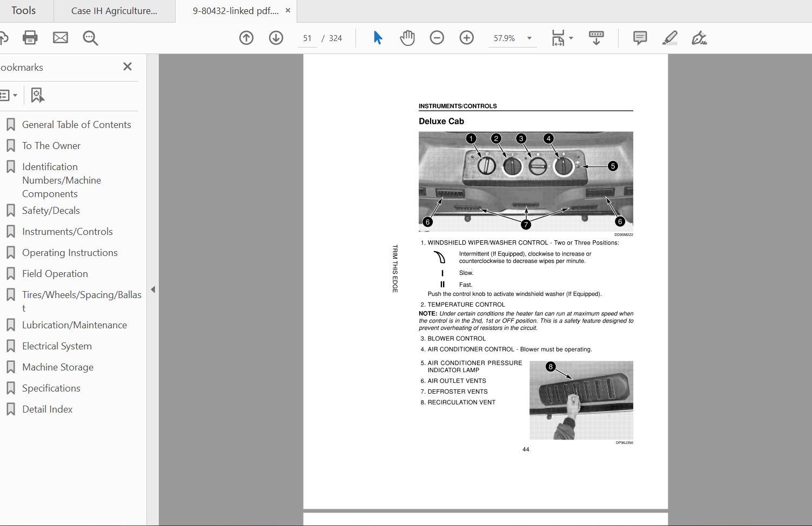Zoom out with minus button

click(x=437, y=38)
